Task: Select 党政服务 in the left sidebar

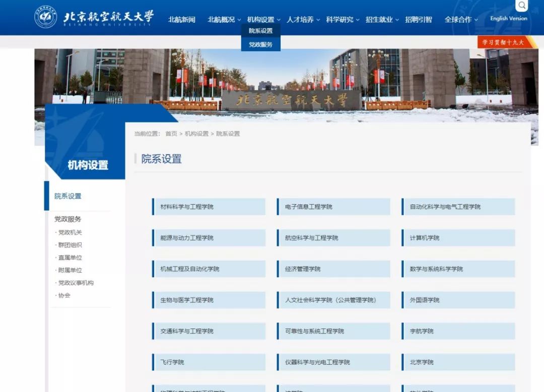Action: point(67,219)
